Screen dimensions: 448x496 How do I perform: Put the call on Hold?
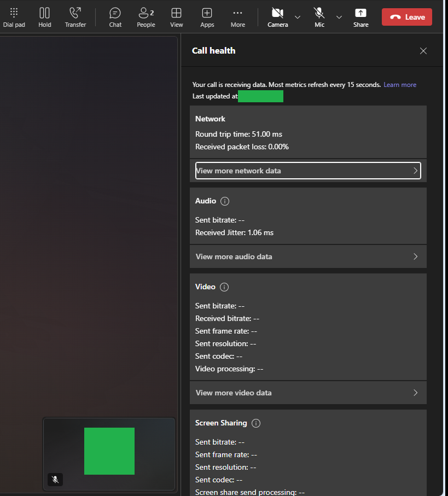[45, 17]
